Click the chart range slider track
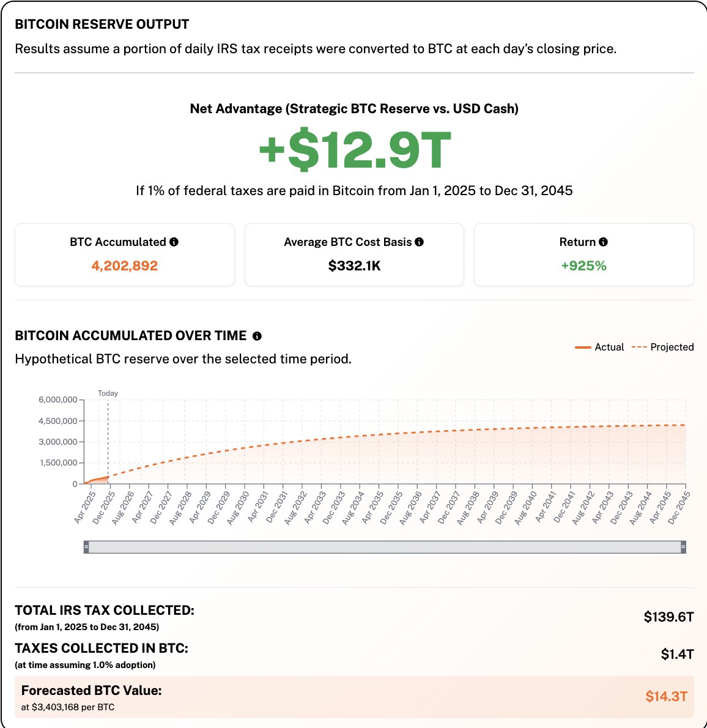Viewport: 707px width, 728px height. (385, 547)
